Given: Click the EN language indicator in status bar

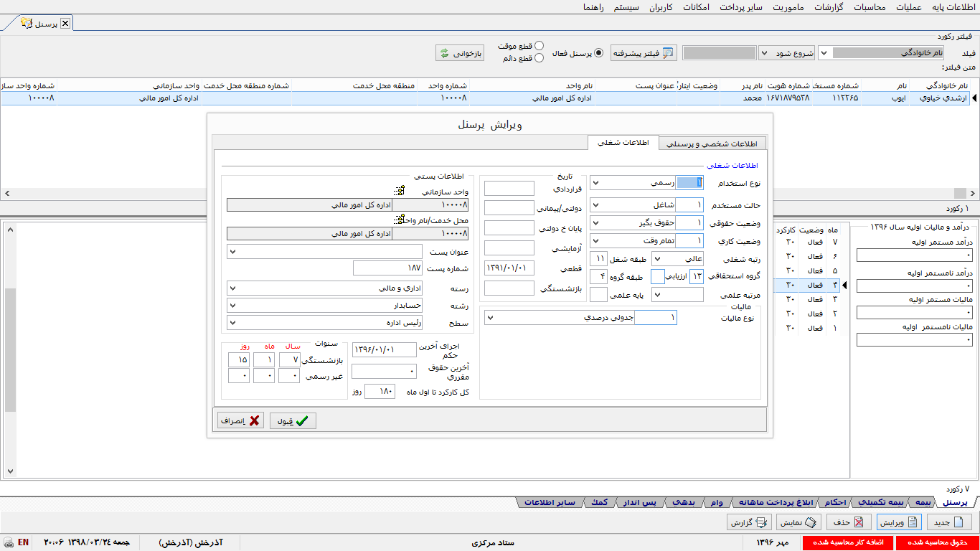Looking at the screenshot, I should (x=24, y=543).
